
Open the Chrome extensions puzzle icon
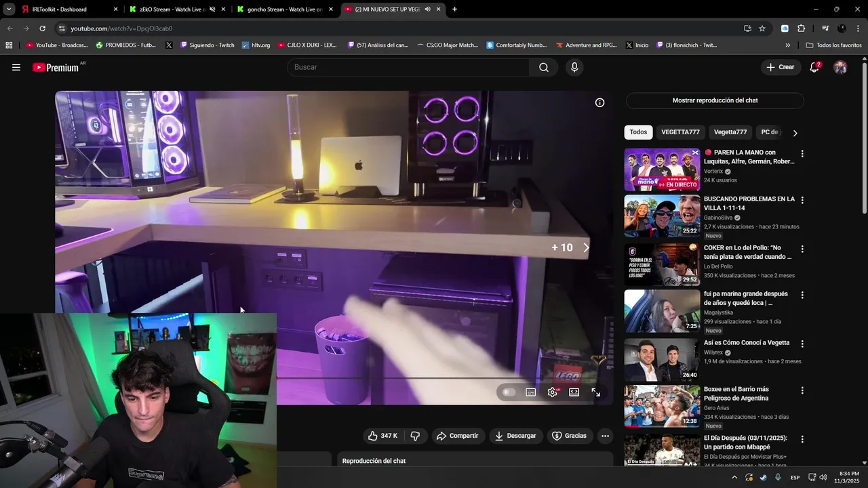(801, 28)
